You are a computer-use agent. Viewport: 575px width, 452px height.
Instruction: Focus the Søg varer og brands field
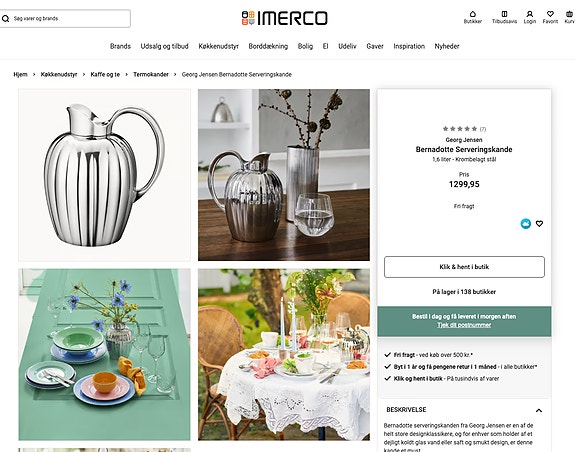(x=65, y=18)
